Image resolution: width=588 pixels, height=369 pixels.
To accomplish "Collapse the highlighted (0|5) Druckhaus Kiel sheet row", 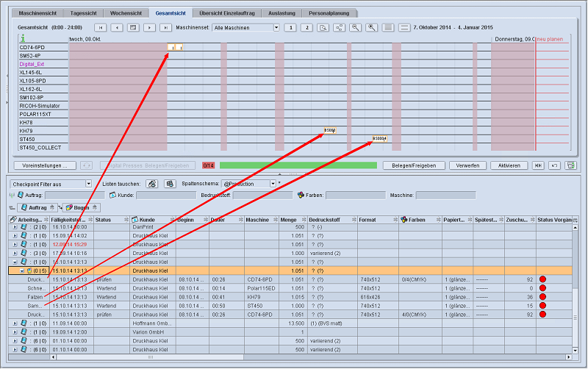I will tap(22, 271).
